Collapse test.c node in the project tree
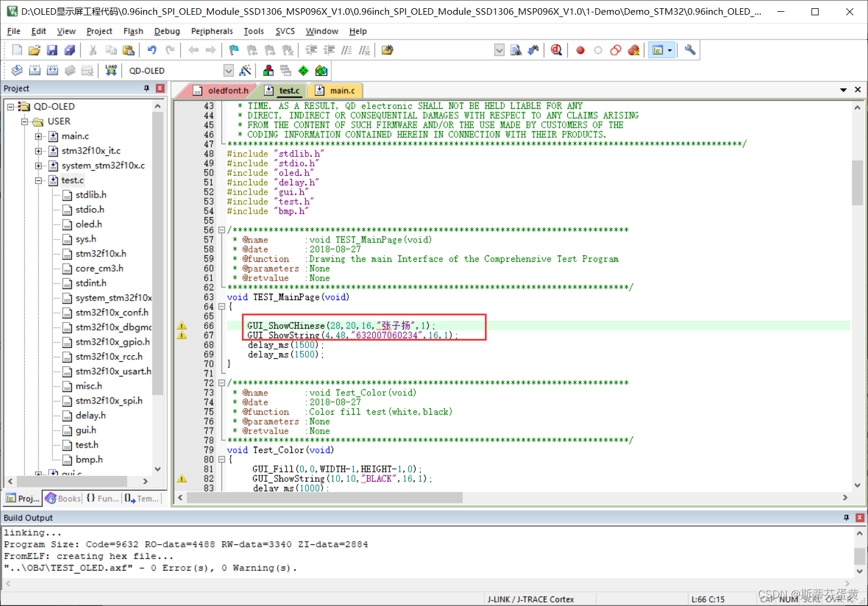 pos(39,180)
